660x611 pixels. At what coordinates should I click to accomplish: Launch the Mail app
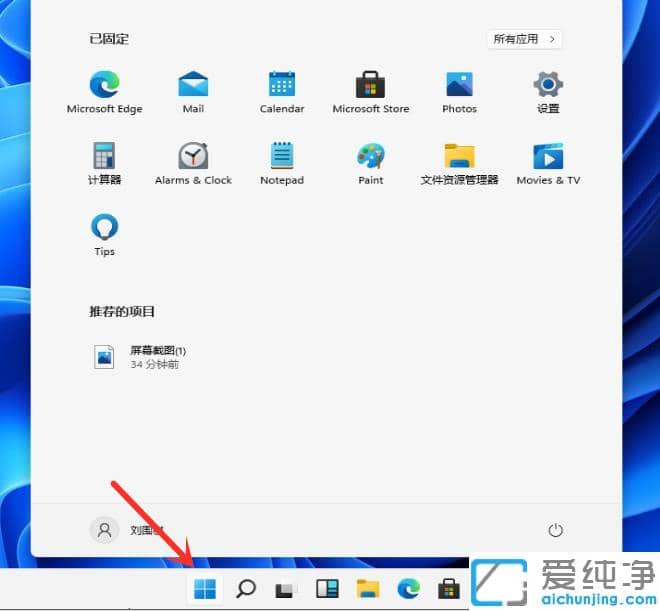(x=193, y=92)
